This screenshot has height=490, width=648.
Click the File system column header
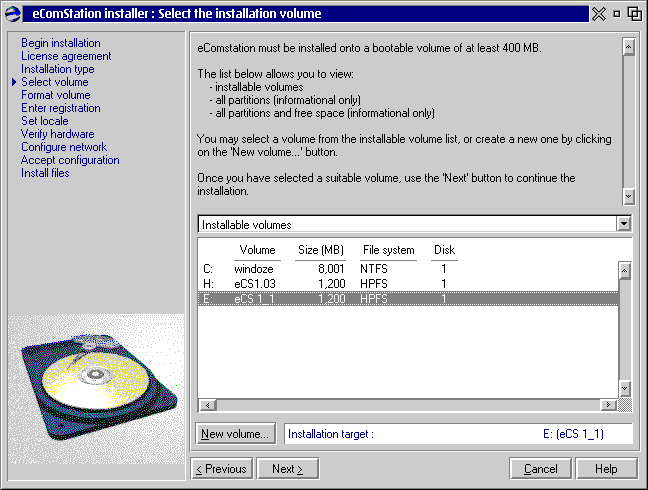388,250
